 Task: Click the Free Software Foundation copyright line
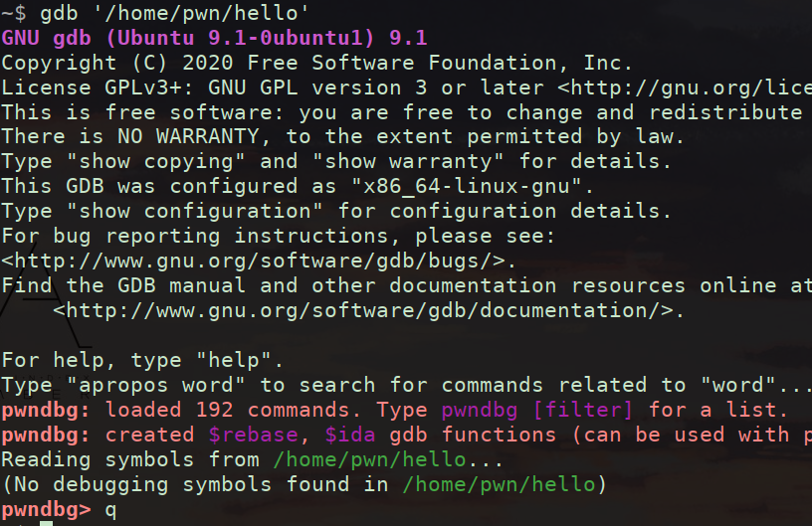point(316,62)
